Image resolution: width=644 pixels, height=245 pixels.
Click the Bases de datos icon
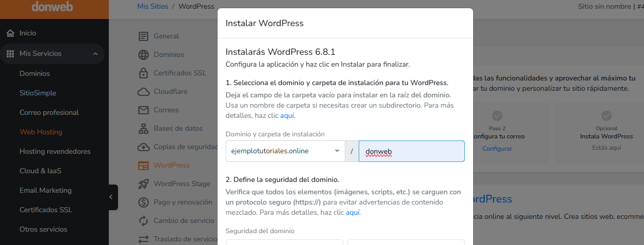(144, 129)
